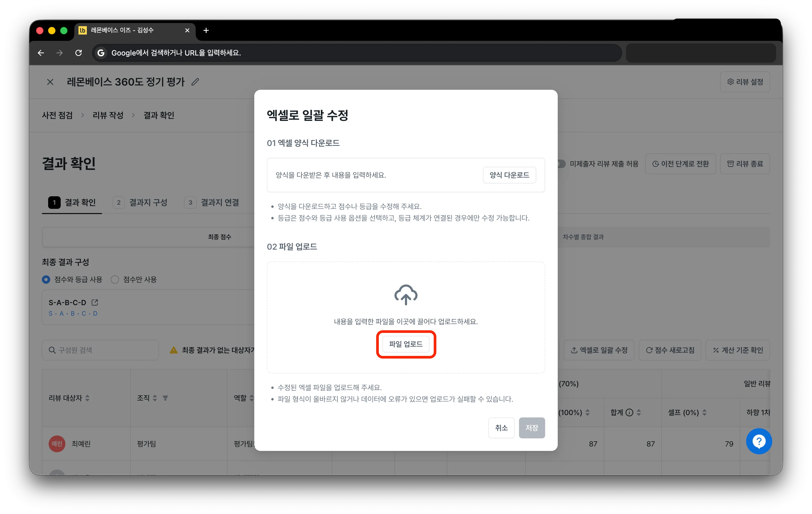The height and width of the screenshot is (514, 812).
Task: Open the blue help chat bubble
Action: coord(759,441)
